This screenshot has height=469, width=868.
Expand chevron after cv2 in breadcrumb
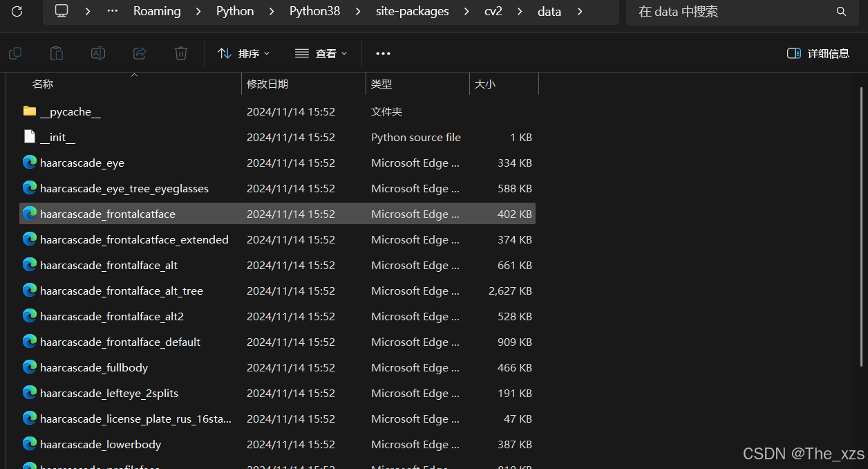pyautogui.click(x=520, y=11)
